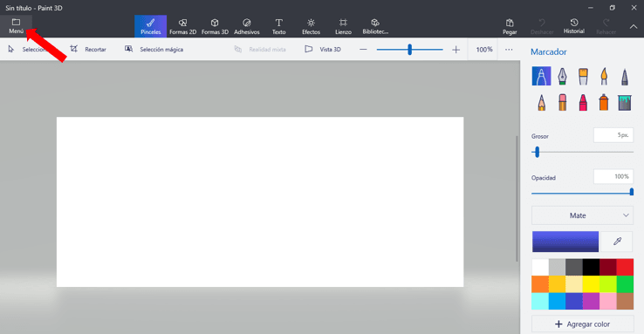Click the Rehacer redo button
644x334 pixels.
click(606, 26)
